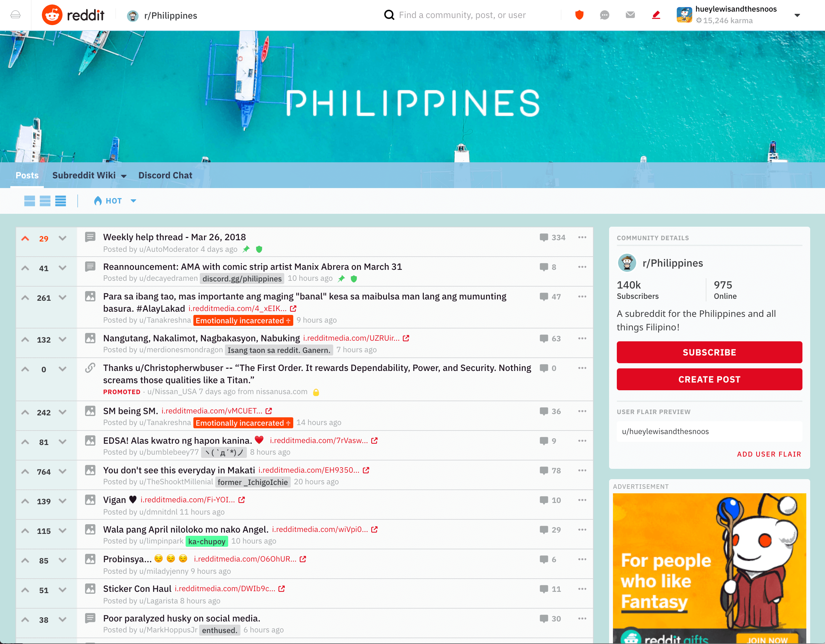Open comments icon on Makati post
This screenshot has height=644, width=825.
pos(544,470)
